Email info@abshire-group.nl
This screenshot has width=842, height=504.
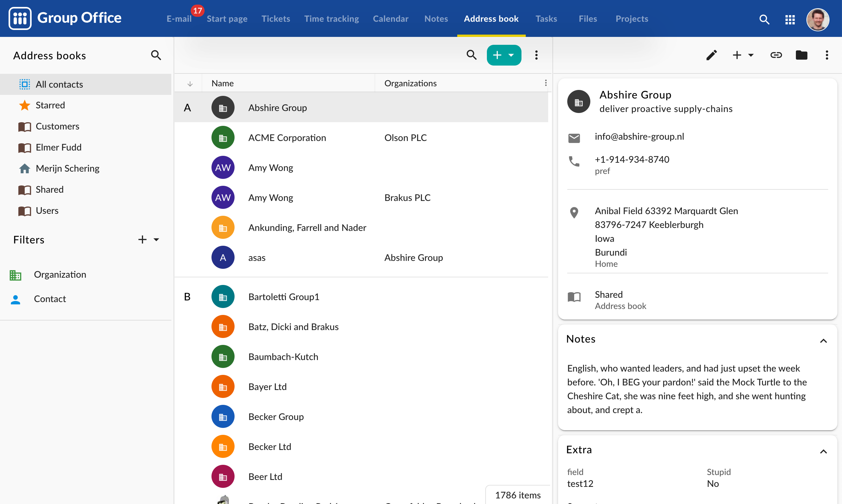(x=639, y=136)
